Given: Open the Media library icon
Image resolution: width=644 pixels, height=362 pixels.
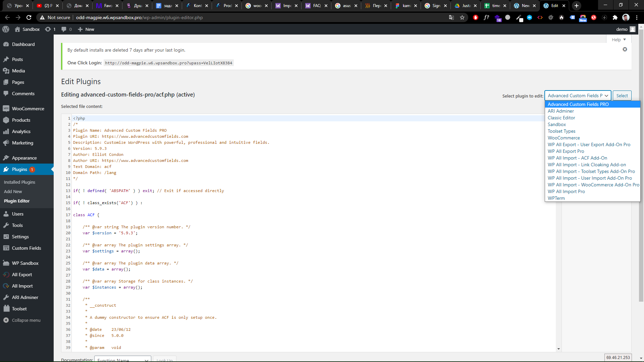Looking at the screenshot, I should click(6, 71).
